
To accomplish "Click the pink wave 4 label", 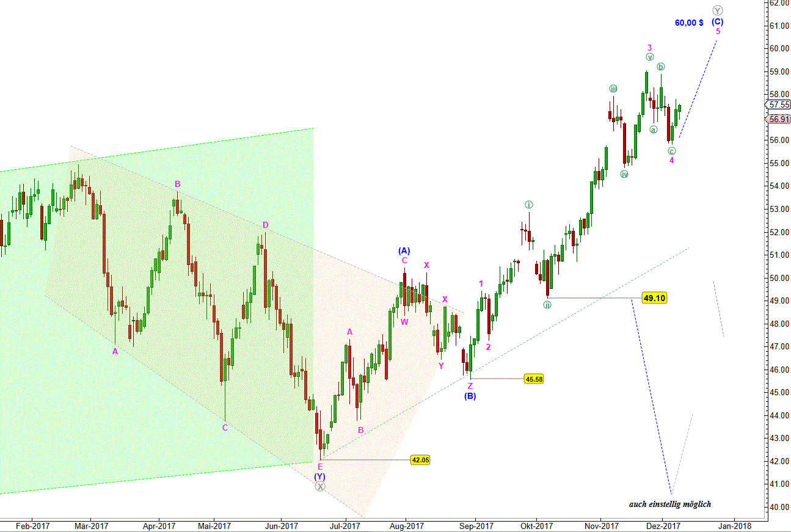I will pyautogui.click(x=671, y=160).
